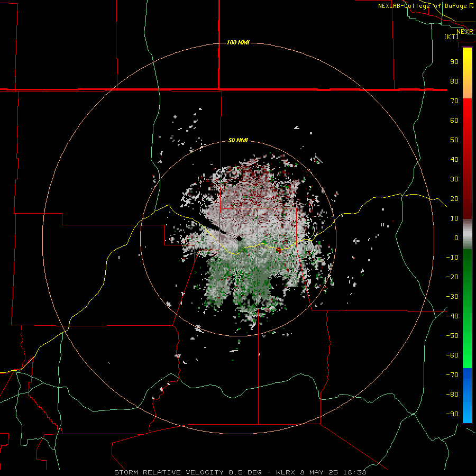Click the 90 value on velocity scale
The height and width of the screenshot is (476, 476).
click(x=454, y=62)
